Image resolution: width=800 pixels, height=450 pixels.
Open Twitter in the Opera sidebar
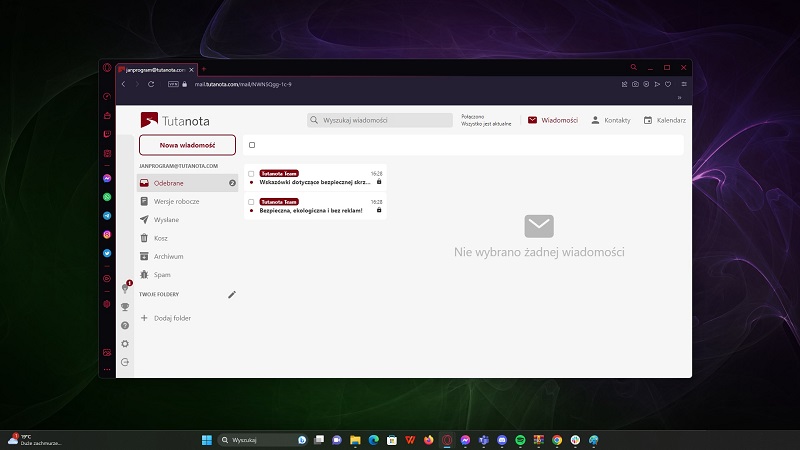pos(107,253)
